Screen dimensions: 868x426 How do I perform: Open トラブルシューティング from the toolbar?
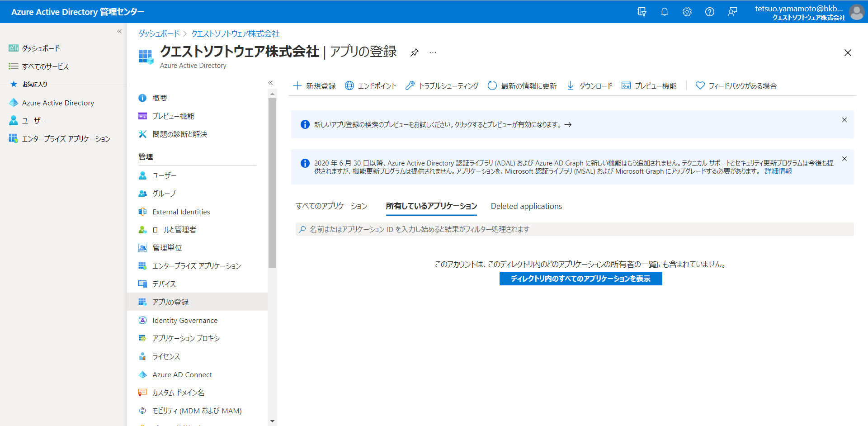tap(442, 86)
